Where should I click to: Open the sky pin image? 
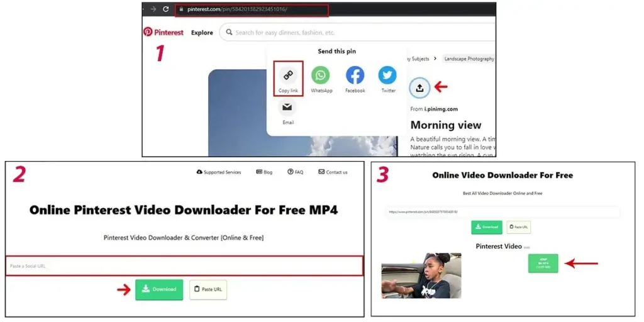303,113
